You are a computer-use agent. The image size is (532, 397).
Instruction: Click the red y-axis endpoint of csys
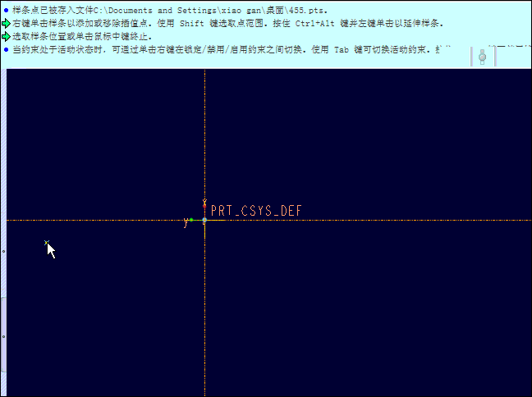tap(204, 206)
